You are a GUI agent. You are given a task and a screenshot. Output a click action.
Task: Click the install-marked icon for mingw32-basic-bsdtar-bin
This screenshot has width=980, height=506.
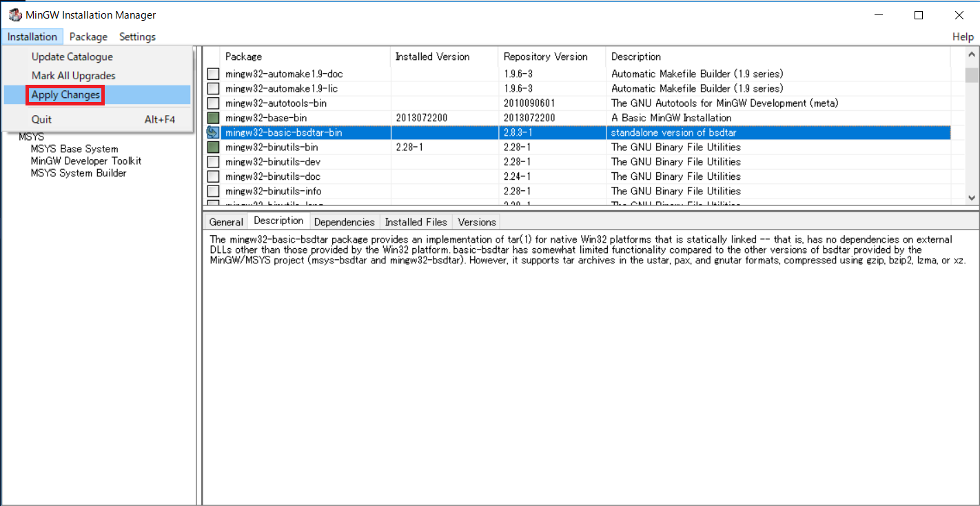tap(214, 132)
